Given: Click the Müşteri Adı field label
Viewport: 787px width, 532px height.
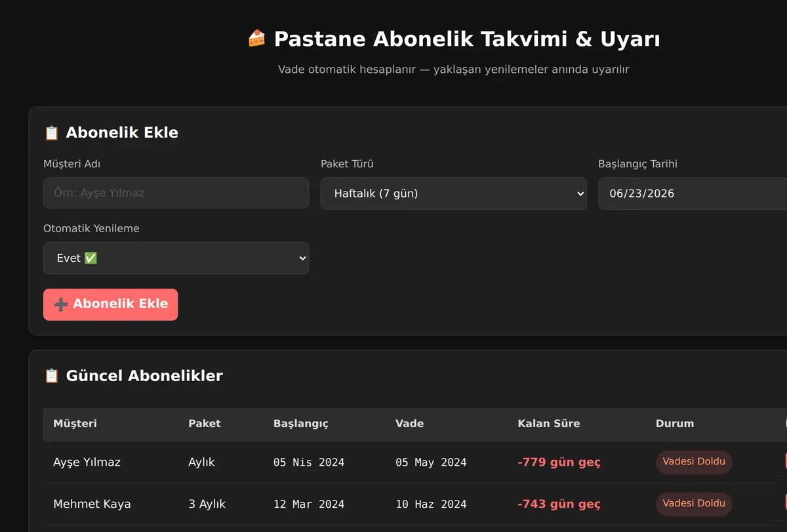Looking at the screenshot, I should [72, 164].
